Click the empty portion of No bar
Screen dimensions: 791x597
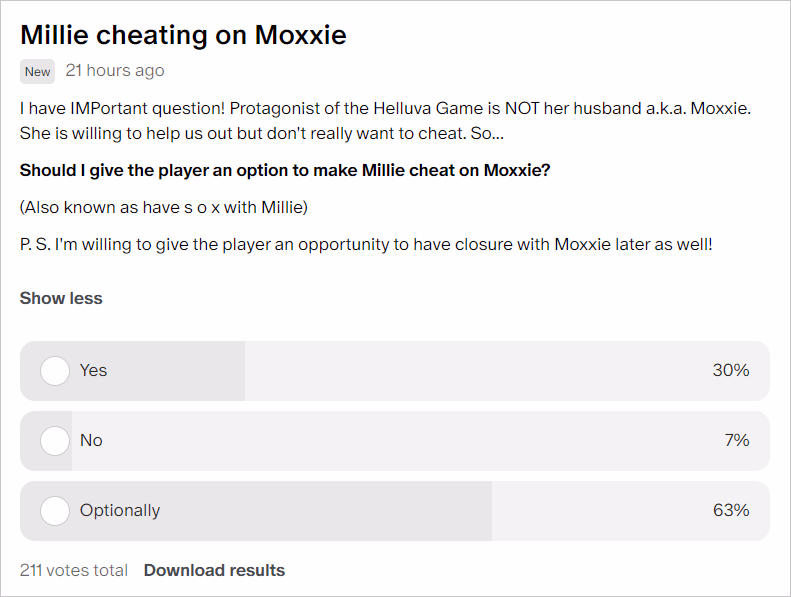[421, 441]
